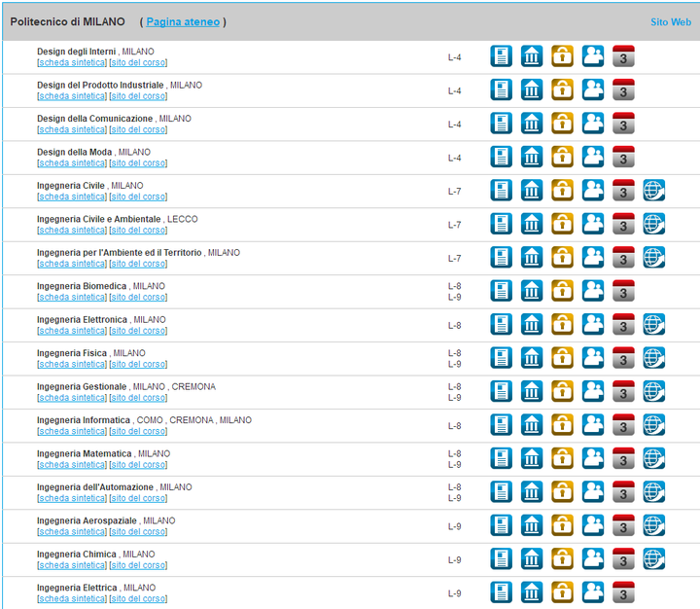This screenshot has width=700, height=609.
Task: Click globe icon for Ingegneria Chimica
Action: 654,559
